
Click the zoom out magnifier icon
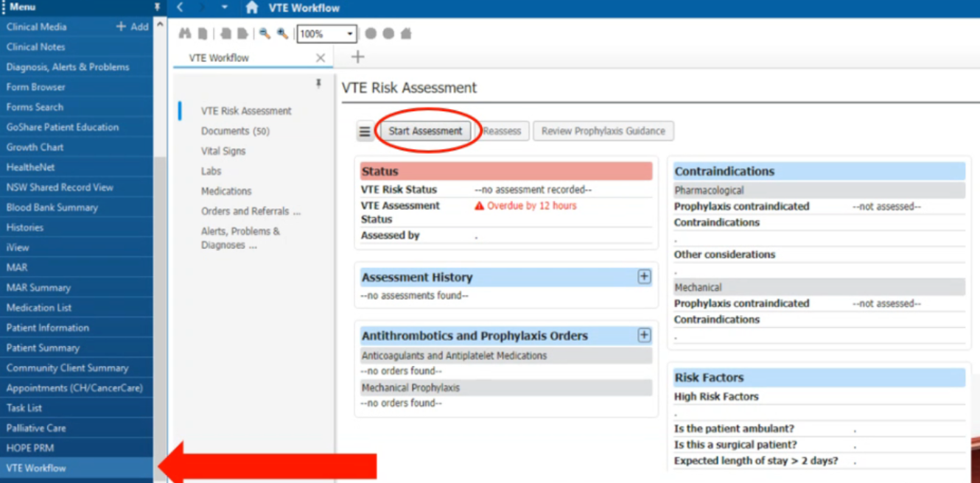[x=265, y=34]
